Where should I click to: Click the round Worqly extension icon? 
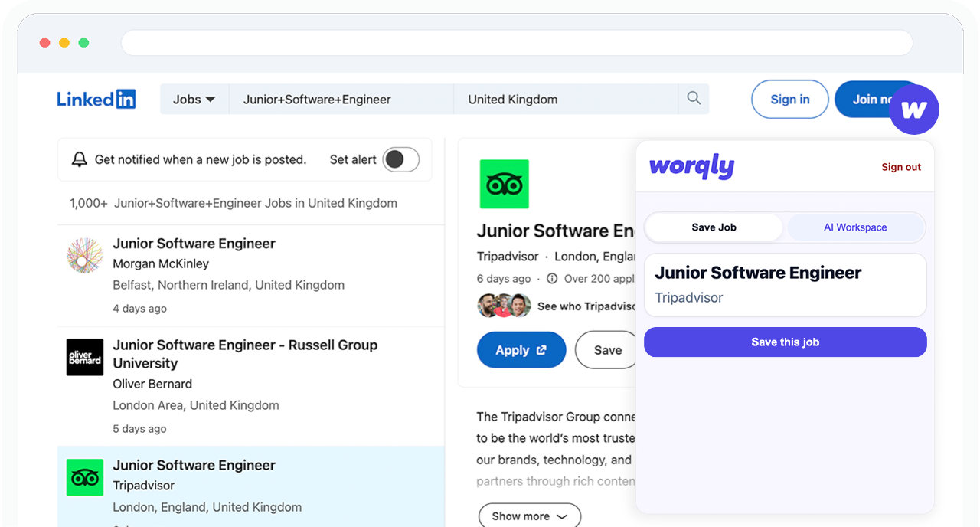[914, 110]
